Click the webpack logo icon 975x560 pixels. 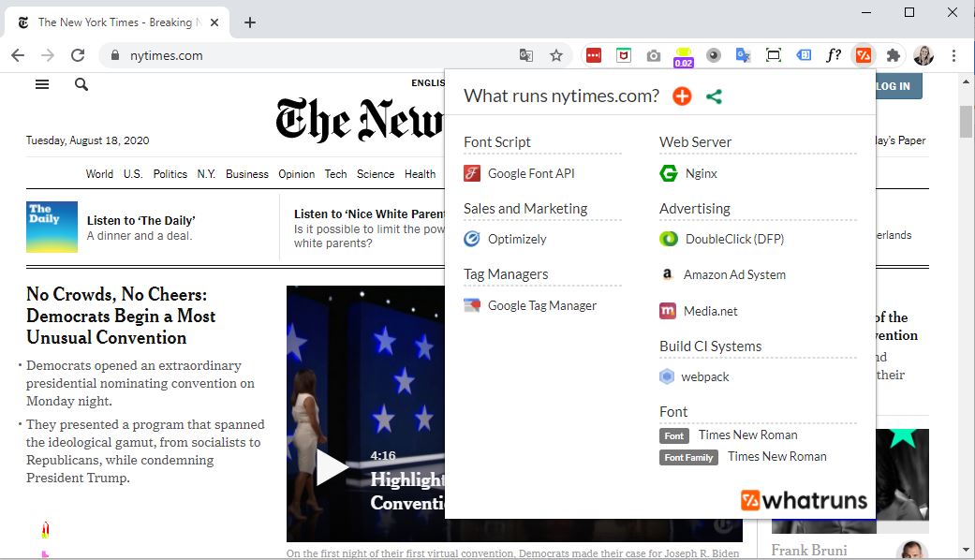tap(667, 376)
